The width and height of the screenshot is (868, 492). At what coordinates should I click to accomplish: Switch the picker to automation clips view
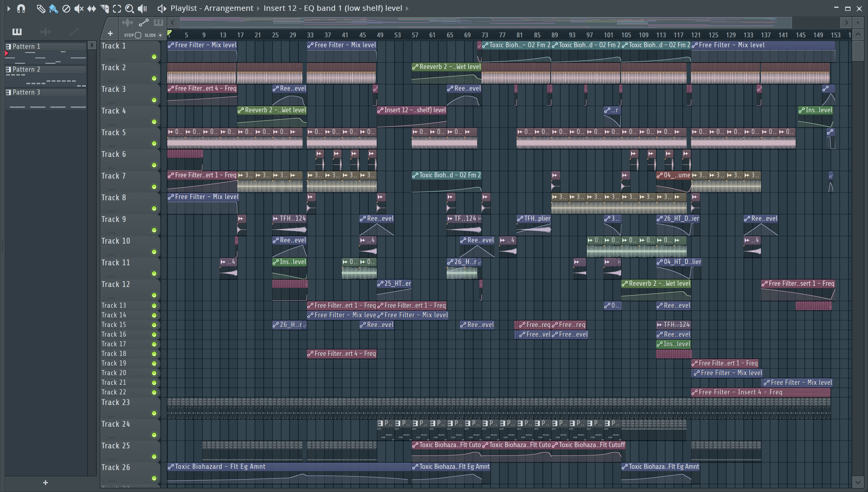click(x=74, y=32)
